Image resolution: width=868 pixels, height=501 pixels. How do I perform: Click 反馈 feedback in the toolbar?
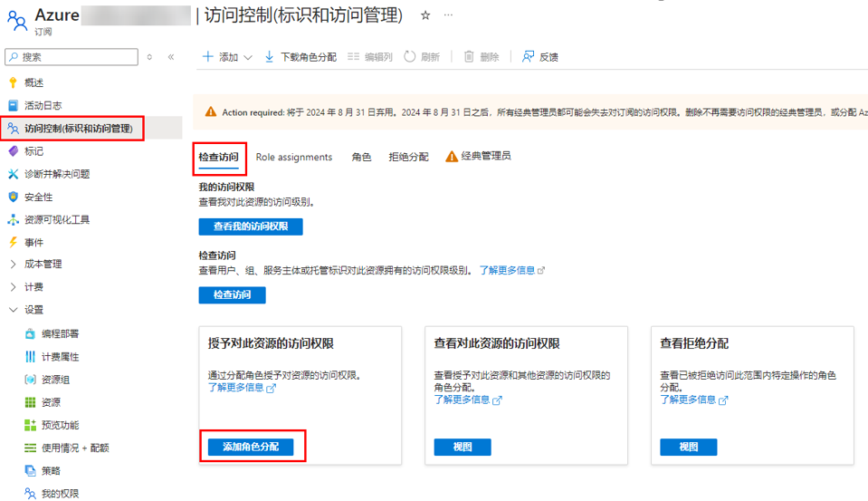point(540,57)
